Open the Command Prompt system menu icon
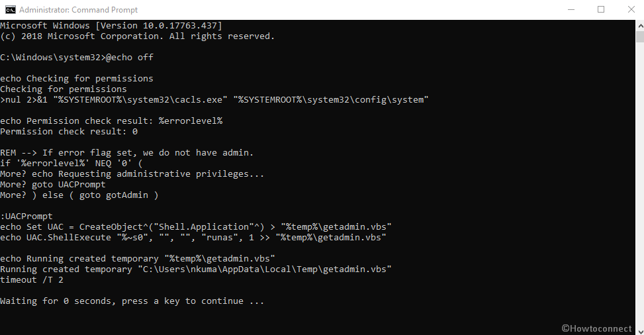The image size is (644, 335). (10, 9)
